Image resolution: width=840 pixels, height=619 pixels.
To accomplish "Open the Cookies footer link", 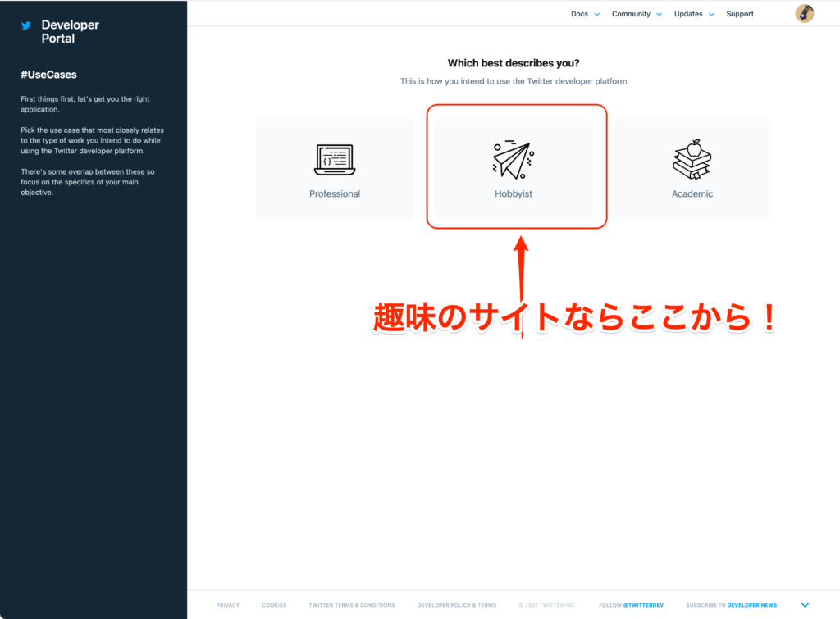I will [274, 605].
